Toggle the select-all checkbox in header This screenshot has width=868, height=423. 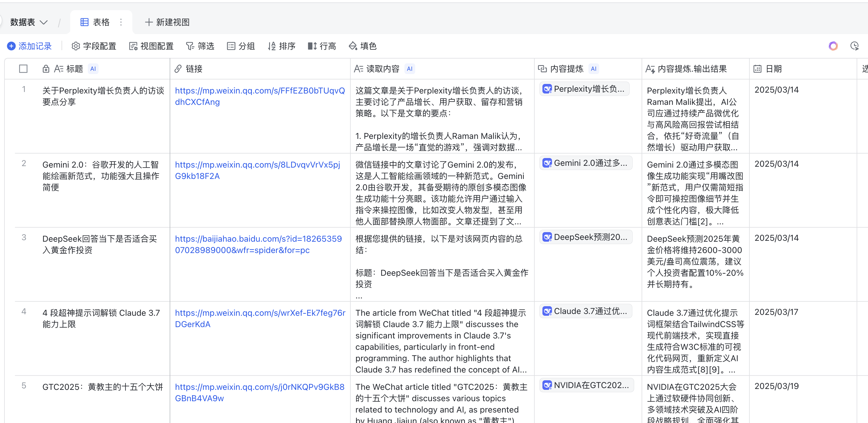(23, 69)
